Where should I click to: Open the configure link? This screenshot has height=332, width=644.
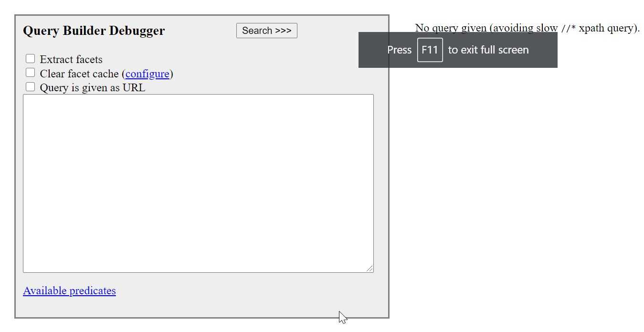coord(147,74)
